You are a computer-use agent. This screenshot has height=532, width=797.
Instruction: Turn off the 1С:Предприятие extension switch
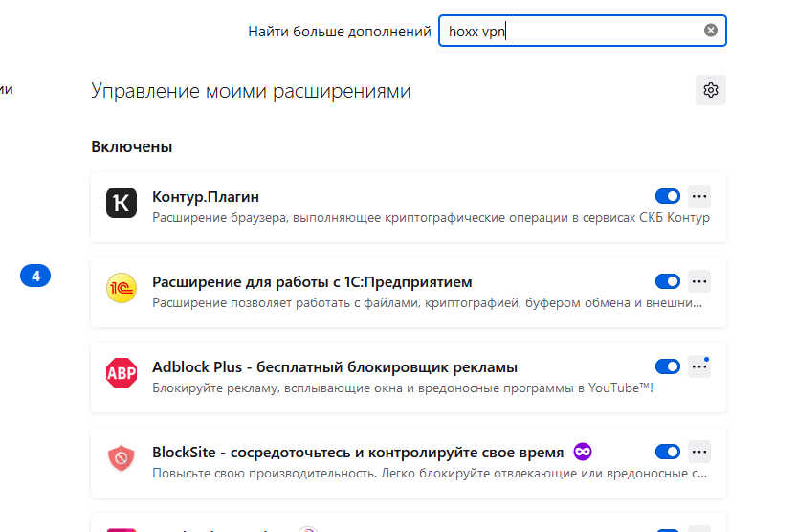(x=667, y=281)
